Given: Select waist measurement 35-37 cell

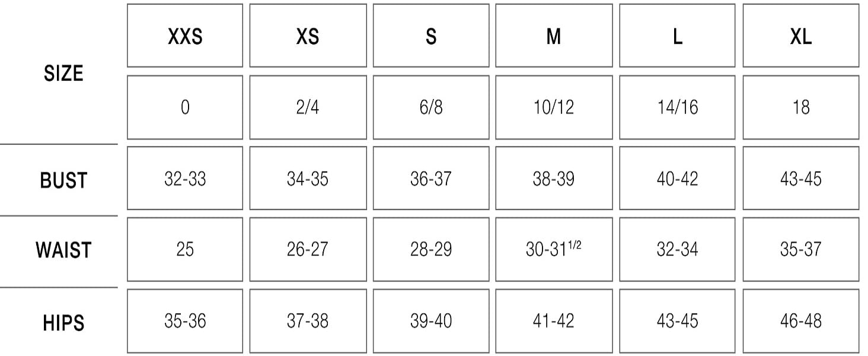Looking at the screenshot, I should click(800, 249).
